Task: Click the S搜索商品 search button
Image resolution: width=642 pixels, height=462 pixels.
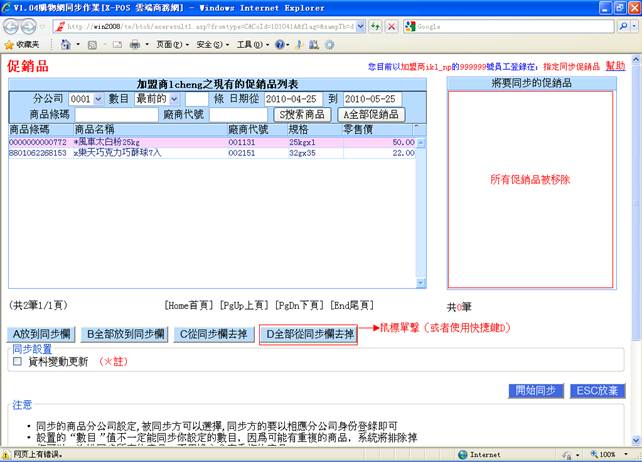Action: pos(302,115)
